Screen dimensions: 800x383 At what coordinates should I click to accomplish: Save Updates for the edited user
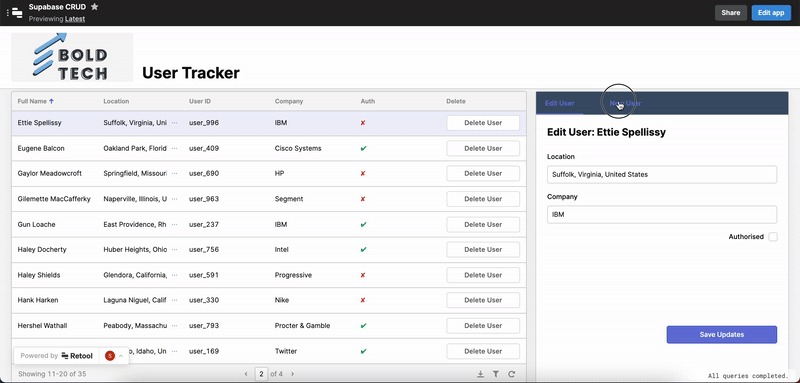(x=721, y=335)
